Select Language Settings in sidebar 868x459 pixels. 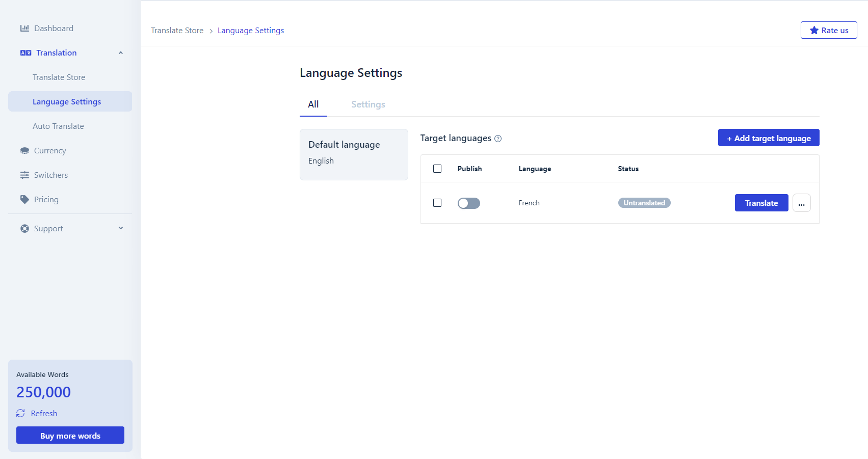click(x=70, y=101)
